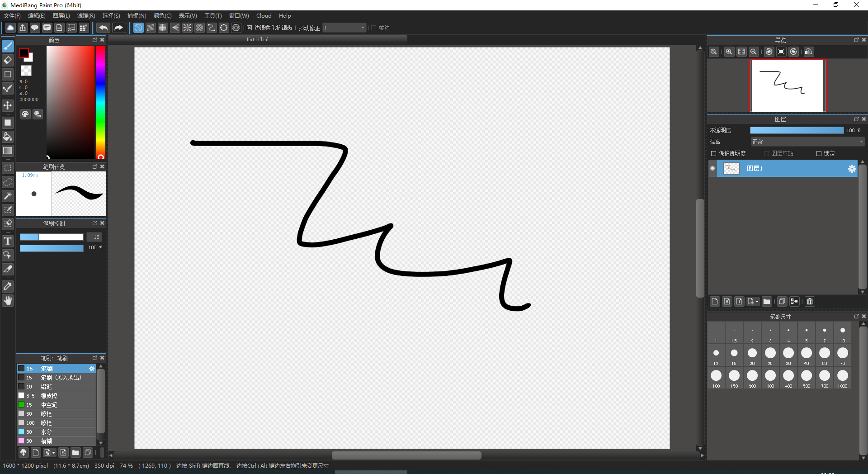Viewport: 868px width, 474px height.
Task: Zoom out the navigator view
Action: [x=753, y=52]
